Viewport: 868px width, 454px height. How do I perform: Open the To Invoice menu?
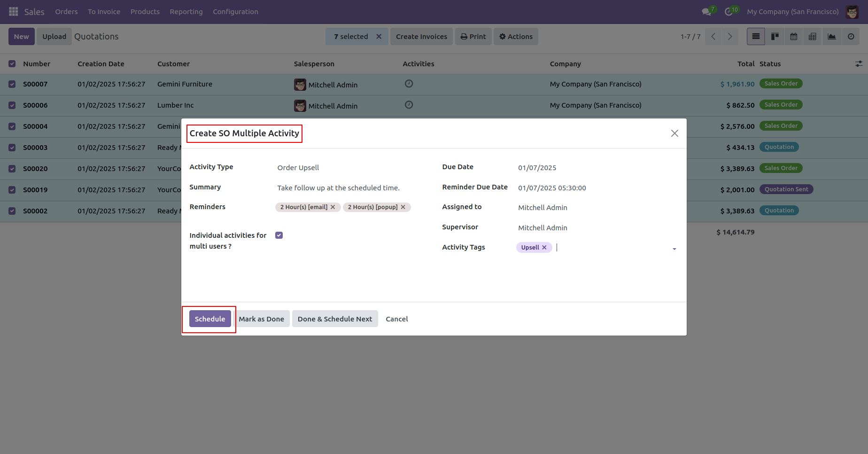[x=104, y=12]
